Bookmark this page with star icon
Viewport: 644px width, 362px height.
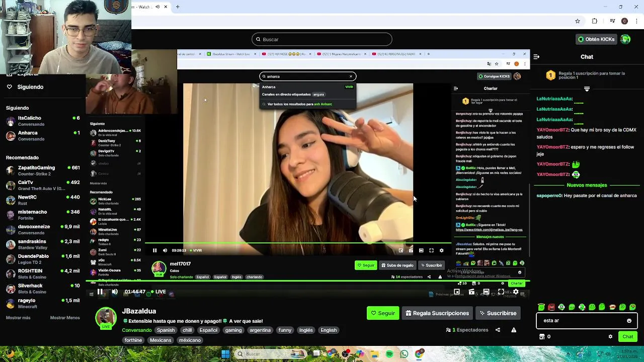click(x=578, y=21)
